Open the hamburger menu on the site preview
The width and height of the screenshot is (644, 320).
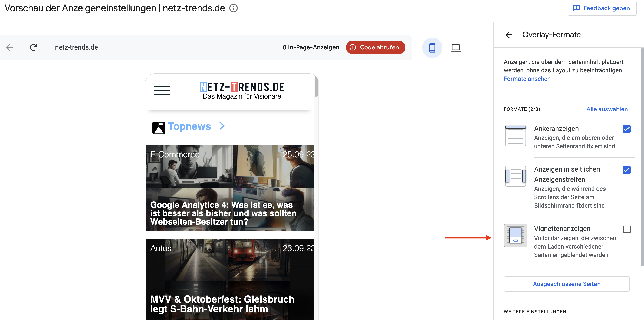(x=162, y=91)
